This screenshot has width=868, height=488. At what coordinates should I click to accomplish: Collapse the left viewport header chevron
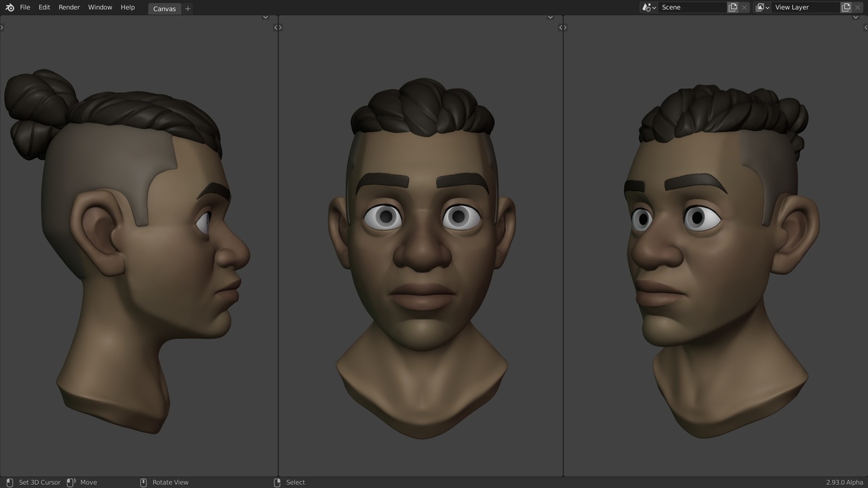265,16
